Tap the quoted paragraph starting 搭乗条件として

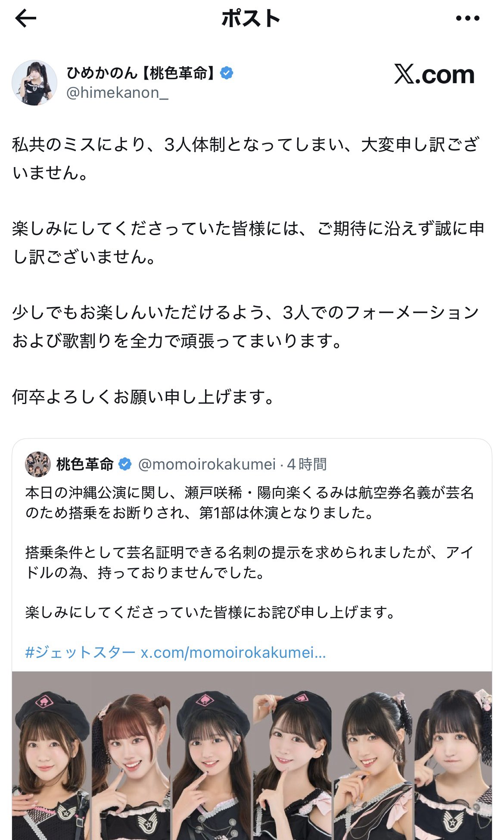[x=250, y=562]
